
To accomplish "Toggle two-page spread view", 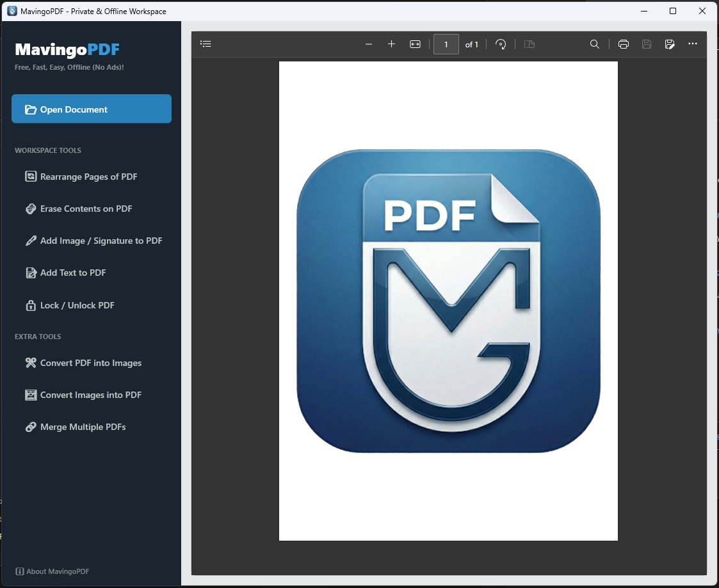I will (529, 44).
